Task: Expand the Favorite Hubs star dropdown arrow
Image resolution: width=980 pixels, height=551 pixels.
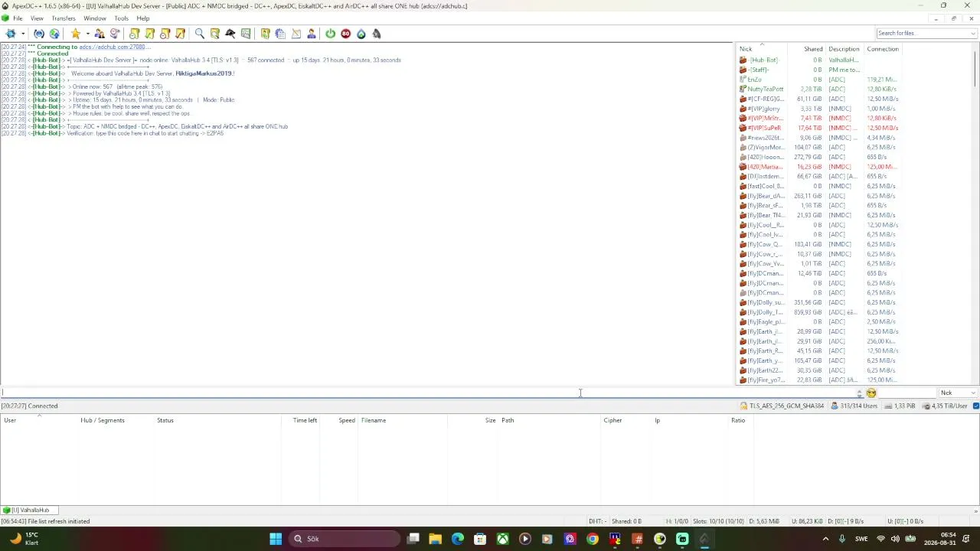Action: (87, 34)
